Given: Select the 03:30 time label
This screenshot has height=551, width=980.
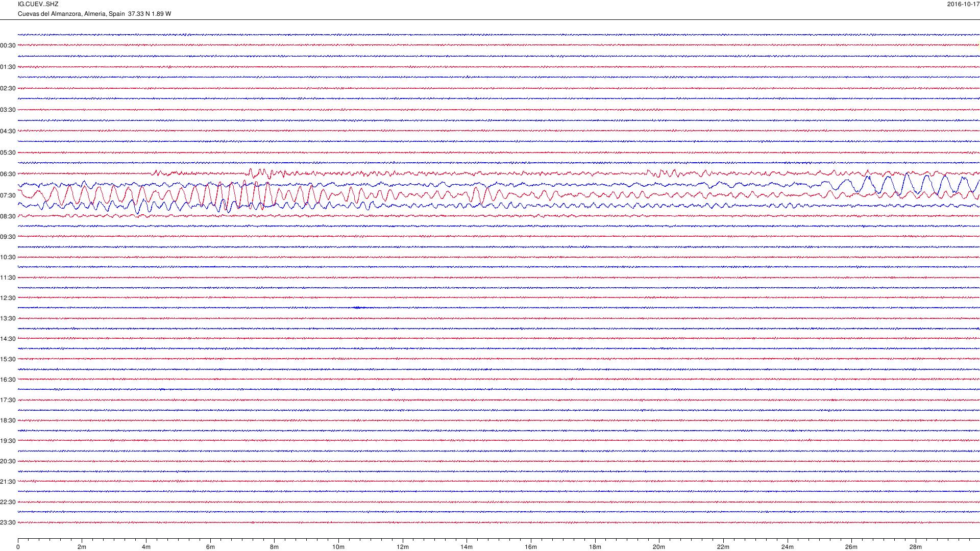Looking at the screenshot, I should click(8, 110).
